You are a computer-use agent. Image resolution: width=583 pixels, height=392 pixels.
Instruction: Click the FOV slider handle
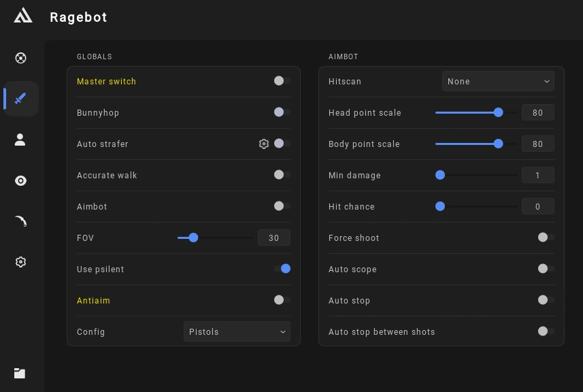(x=193, y=238)
